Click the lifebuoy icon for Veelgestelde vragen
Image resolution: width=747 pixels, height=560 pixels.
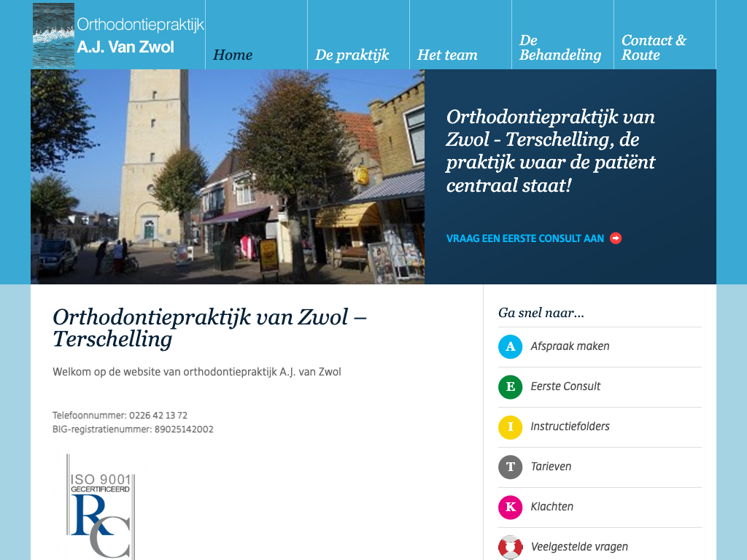510,547
